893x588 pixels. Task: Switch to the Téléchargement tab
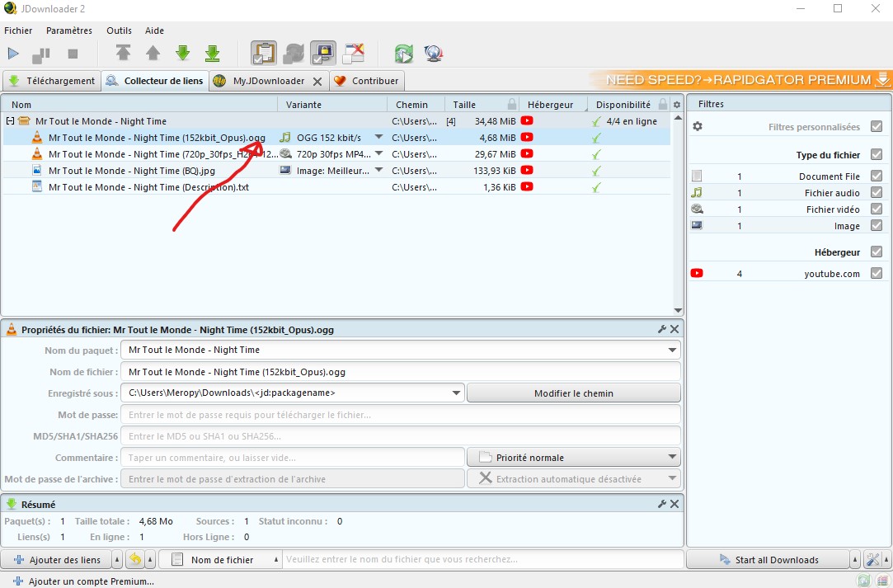tap(52, 81)
